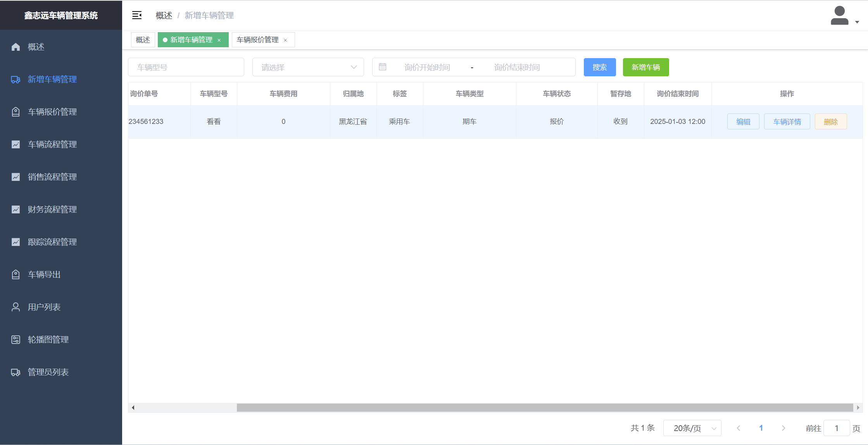Open 用户列表 in the sidebar
868x445 pixels.
61,307
